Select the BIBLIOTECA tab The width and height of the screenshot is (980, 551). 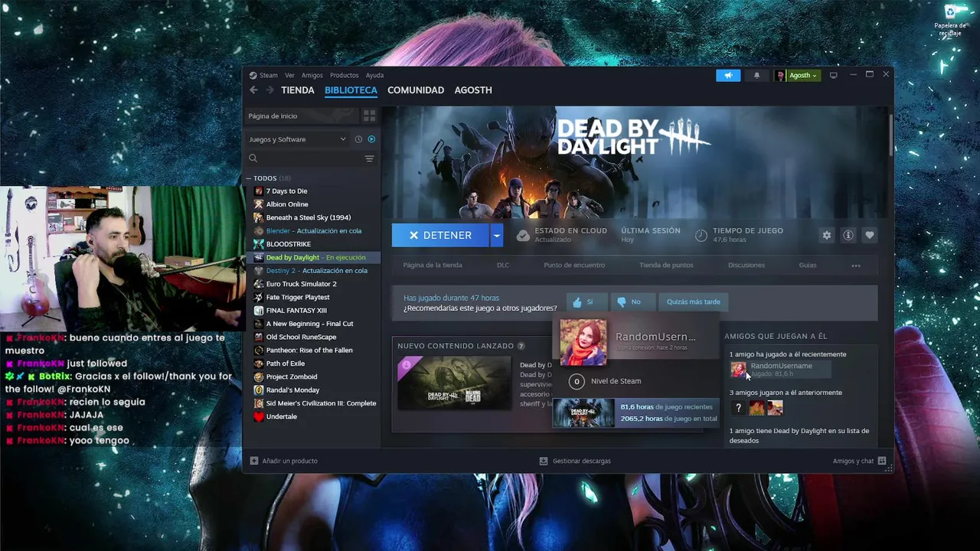(x=351, y=90)
